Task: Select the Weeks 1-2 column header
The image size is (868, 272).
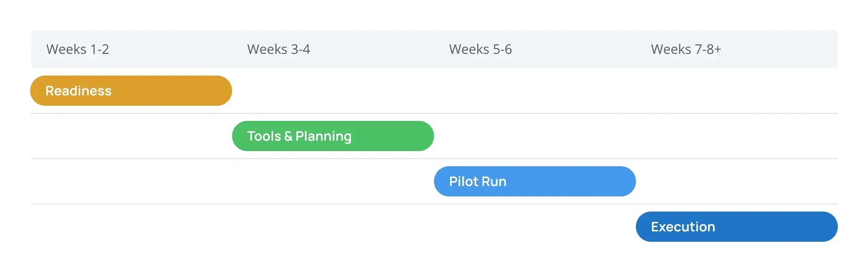Action: click(132, 49)
